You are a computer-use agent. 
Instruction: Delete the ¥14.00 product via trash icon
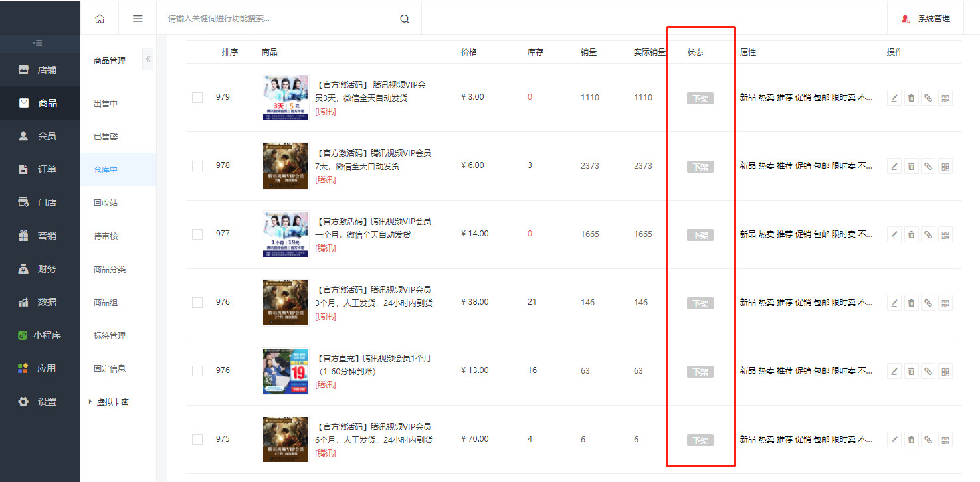(x=912, y=235)
